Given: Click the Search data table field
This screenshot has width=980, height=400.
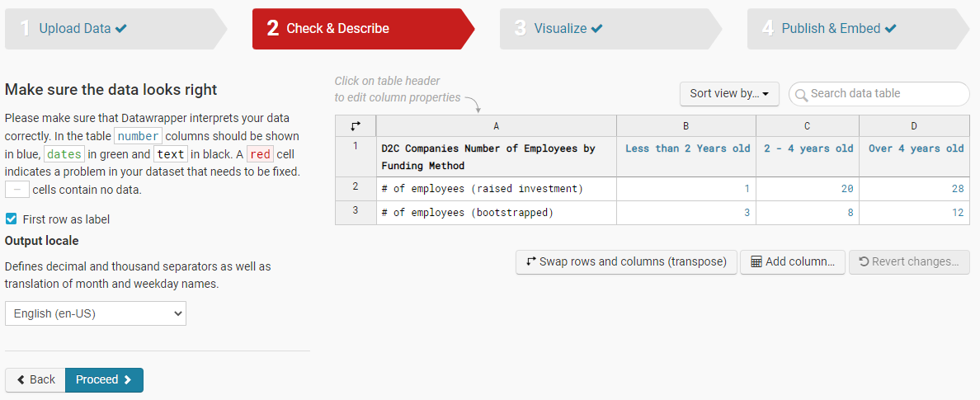Looking at the screenshot, I should click(x=879, y=94).
